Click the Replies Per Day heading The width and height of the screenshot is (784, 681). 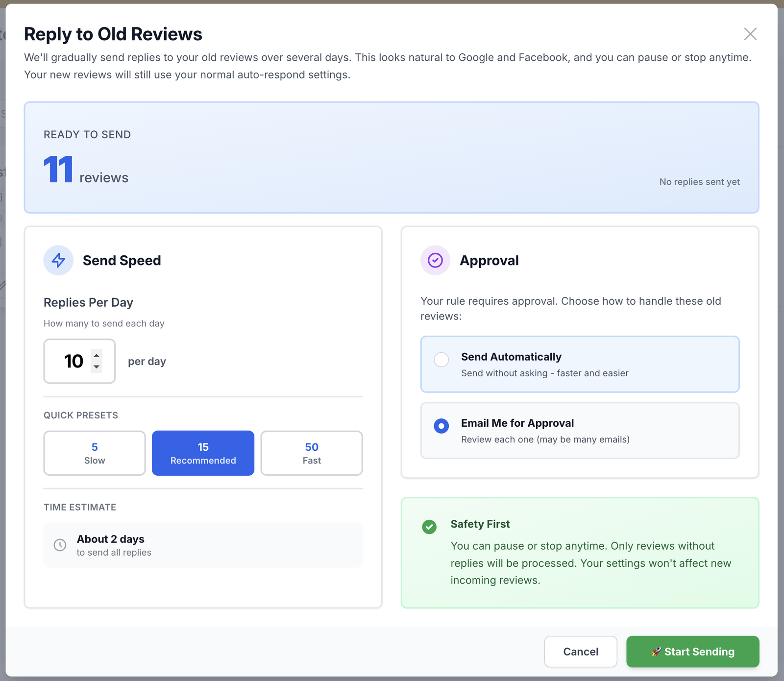point(88,302)
